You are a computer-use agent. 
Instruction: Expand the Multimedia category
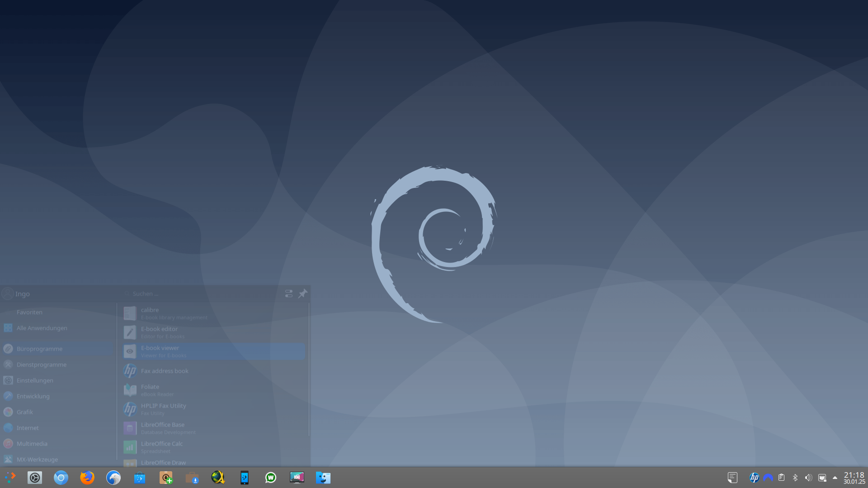[x=32, y=444]
